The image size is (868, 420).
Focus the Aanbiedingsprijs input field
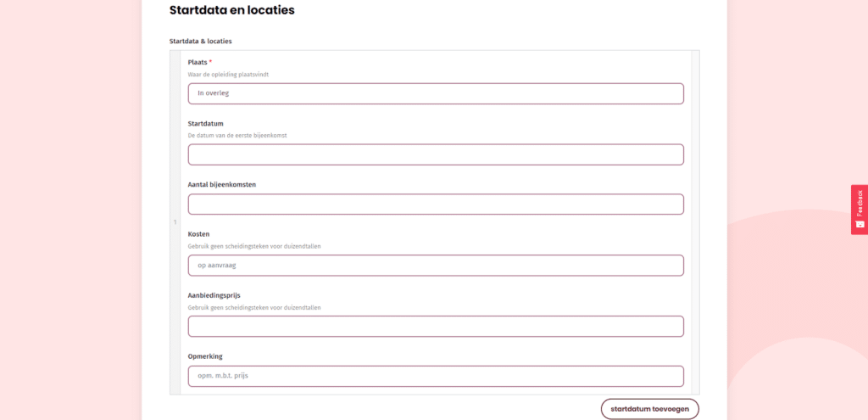click(435, 327)
